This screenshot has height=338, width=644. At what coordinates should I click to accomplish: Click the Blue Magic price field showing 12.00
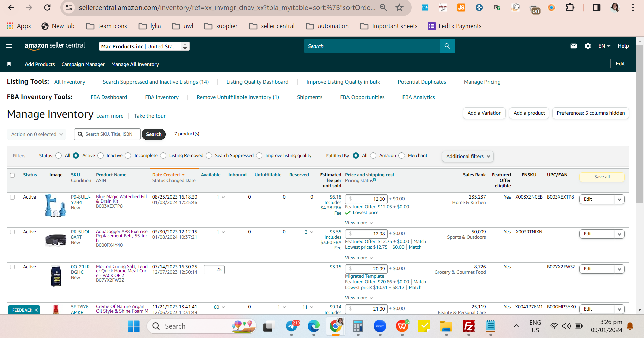367,199
